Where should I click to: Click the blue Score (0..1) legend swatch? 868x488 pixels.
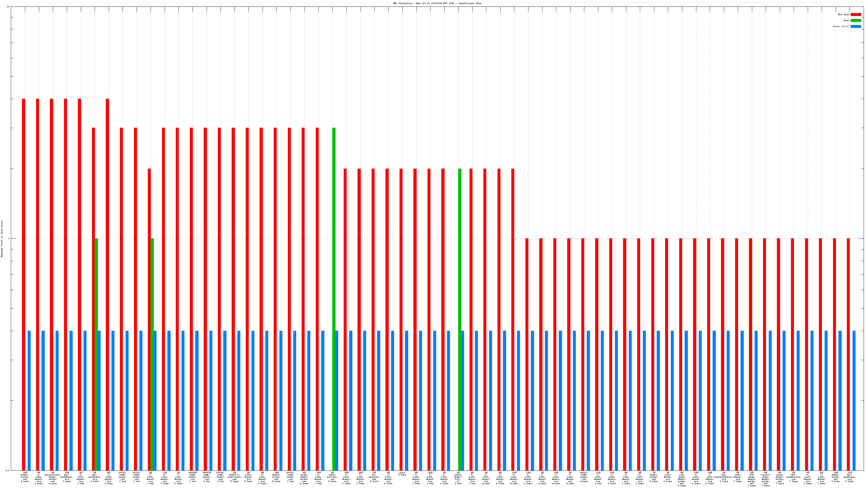click(x=856, y=26)
